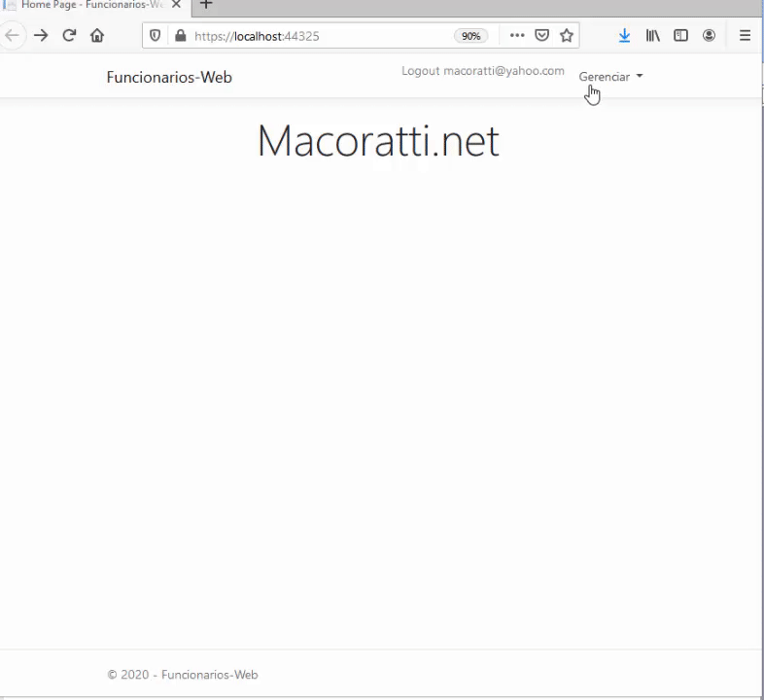The height and width of the screenshot is (700, 764).
Task: Click Logout macoratti@yahoo.com
Action: [483, 71]
